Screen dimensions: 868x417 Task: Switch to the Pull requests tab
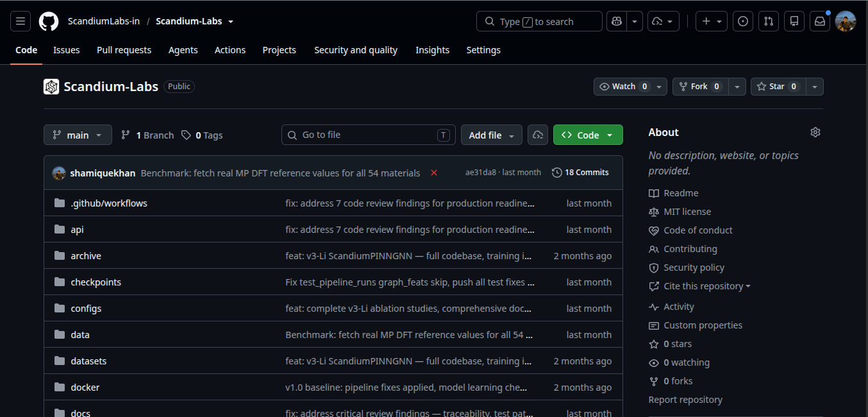point(124,50)
